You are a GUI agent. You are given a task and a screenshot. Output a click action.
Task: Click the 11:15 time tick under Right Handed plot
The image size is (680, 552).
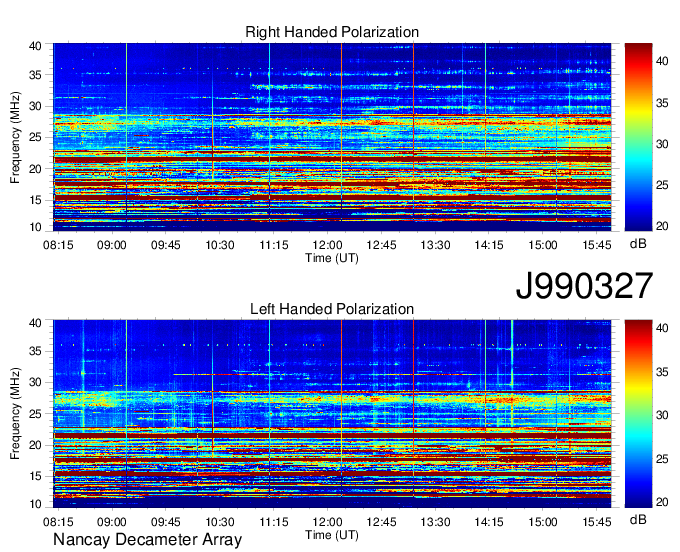[274, 245]
